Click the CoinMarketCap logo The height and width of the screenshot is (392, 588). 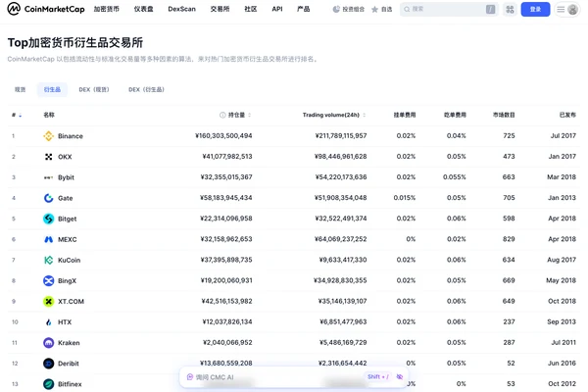coord(46,9)
